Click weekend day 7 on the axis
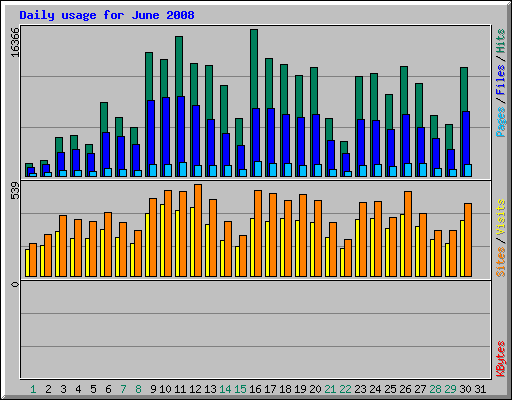512x400 pixels. pyautogui.click(x=123, y=389)
